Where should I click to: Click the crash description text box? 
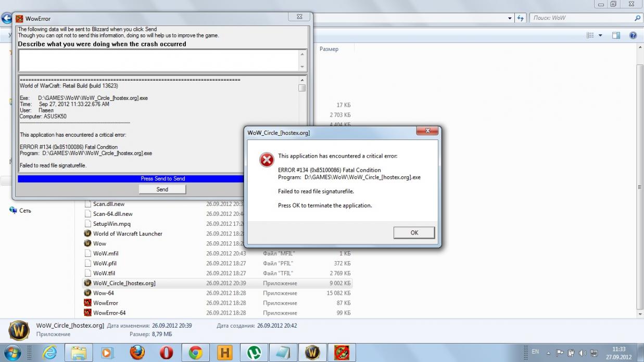158,60
